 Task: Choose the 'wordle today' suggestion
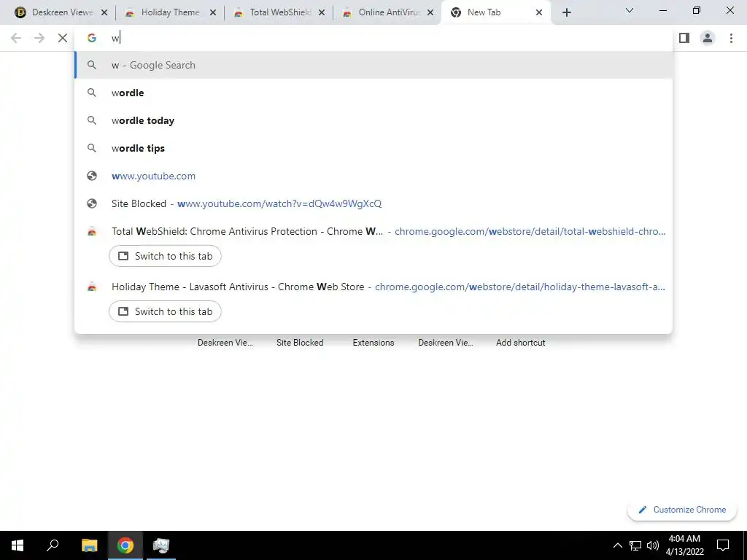coord(373,120)
